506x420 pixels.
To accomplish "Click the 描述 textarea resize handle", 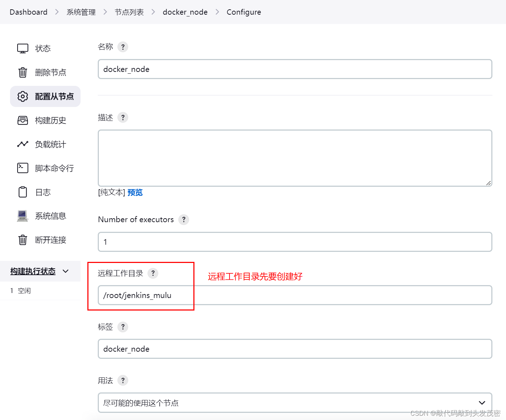I will (x=488, y=183).
